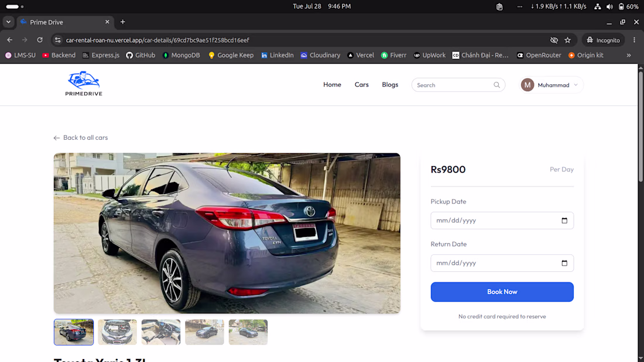The height and width of the screenshot is (362, 644).
Task: Open the network status tray icon
Action: pyautogui.click(x=598, y=6)
